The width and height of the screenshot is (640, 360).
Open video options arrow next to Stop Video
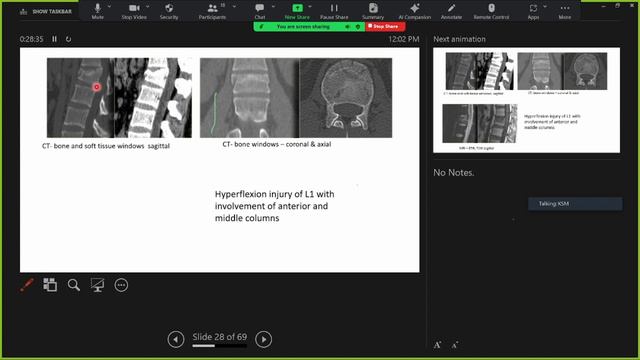[148, 7]
